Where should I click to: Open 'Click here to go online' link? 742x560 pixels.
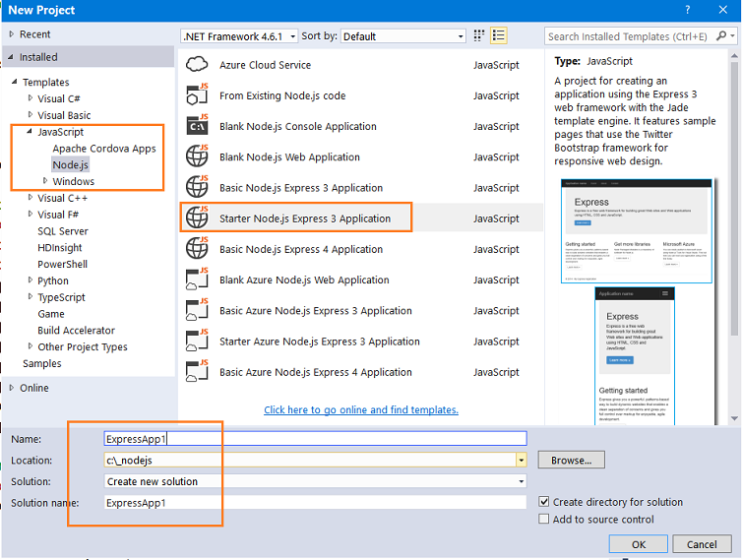pyautogui.click(x=361, y=410)
